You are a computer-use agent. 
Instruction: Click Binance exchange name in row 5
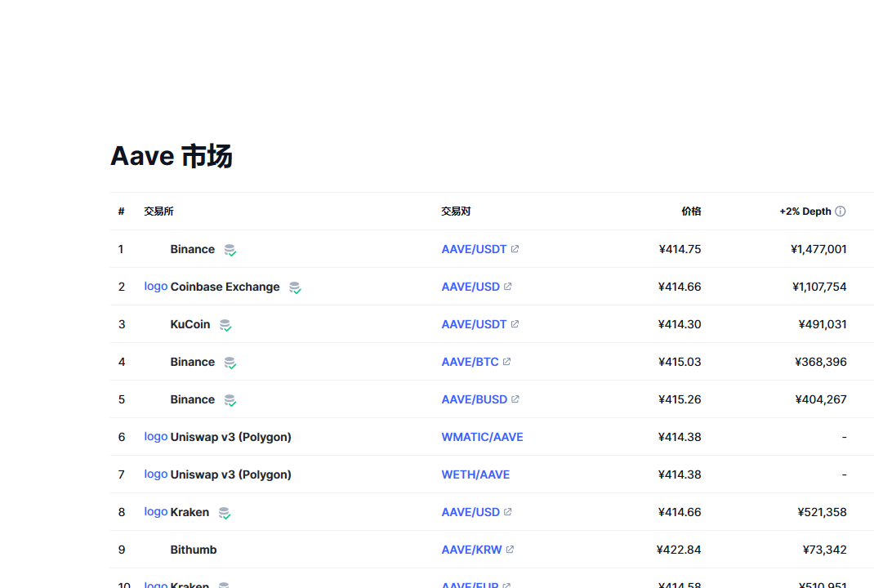tap(192, 399)
